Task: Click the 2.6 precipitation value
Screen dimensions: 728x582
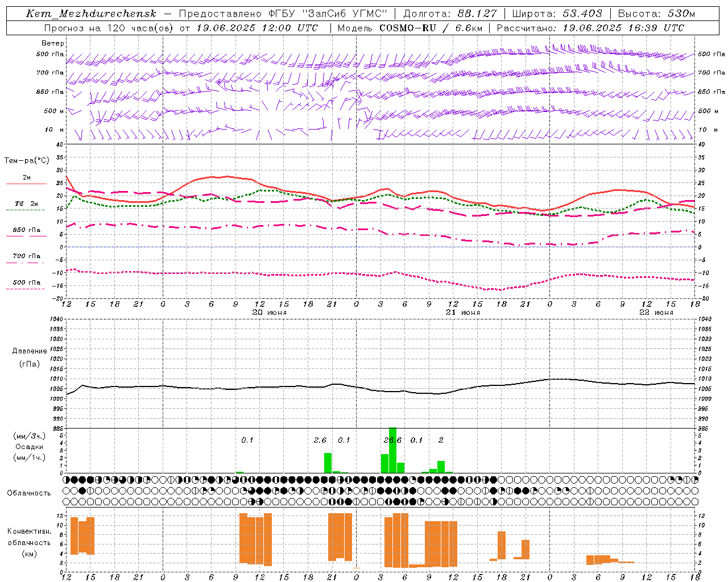Action: (320, 440)
